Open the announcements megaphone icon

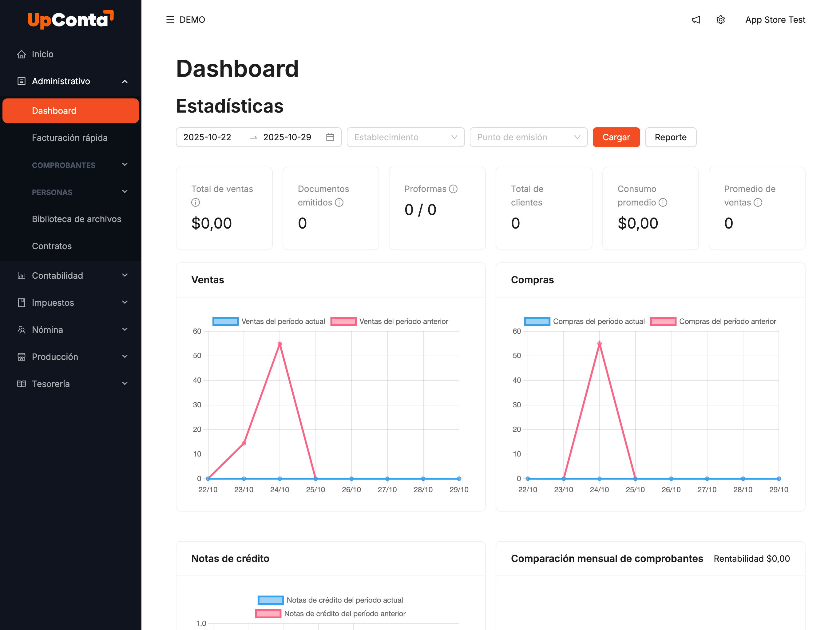coord(696,20)
